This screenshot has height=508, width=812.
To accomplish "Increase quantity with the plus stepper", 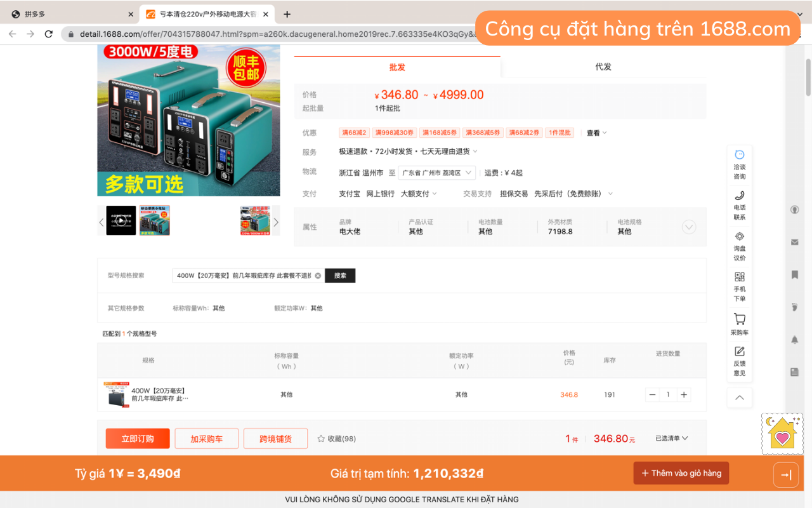I will pyautogui.click(x=684, y=394).
